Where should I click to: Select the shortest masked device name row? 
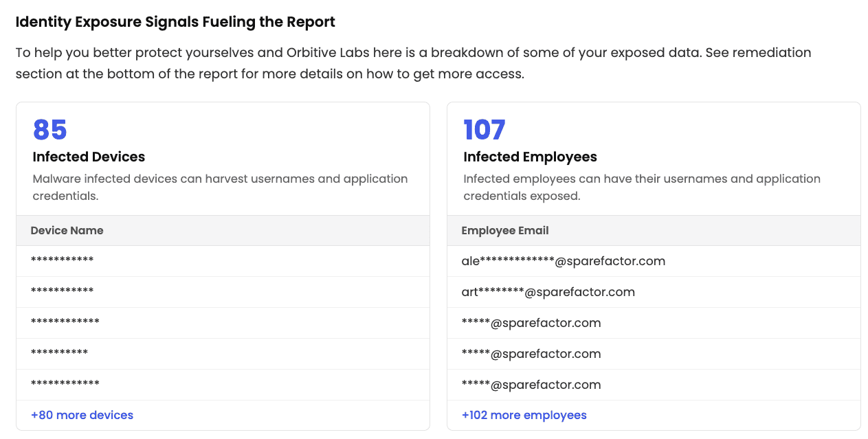click(59, 354)
